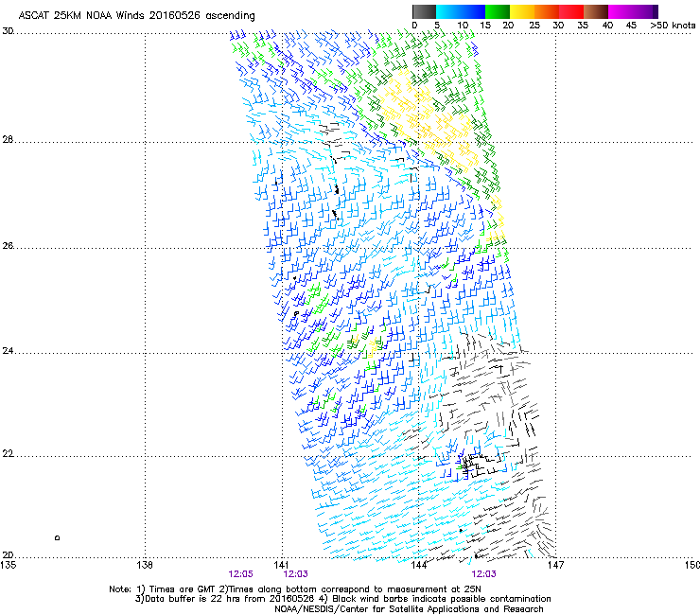
Task: Click the latitude axis label '22'
Action: click(x=8, y=454)
